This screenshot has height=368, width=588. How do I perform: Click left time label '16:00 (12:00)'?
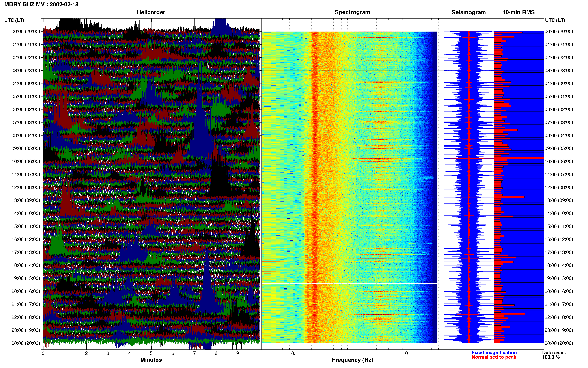pos(26,239)
